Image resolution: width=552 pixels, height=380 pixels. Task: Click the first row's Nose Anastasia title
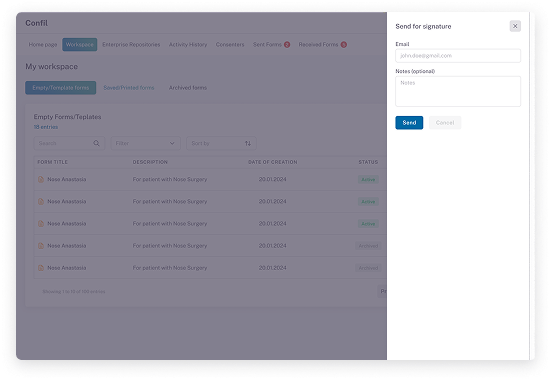[67, 179]
